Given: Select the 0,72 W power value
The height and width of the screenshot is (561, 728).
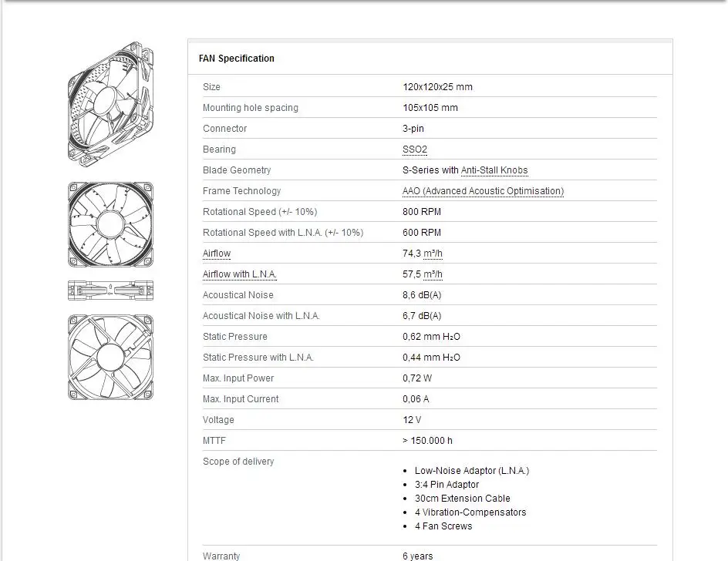Looking at the screenshot, I should pos(417,378).
